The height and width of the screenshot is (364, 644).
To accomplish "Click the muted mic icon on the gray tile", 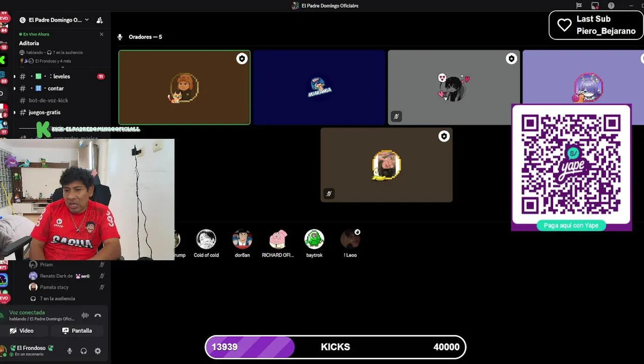I will tap(397, 116).
